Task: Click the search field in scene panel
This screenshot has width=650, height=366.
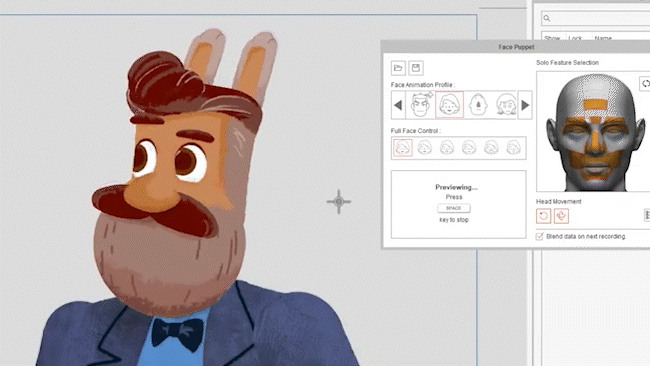Action: (x=596, y=18)
